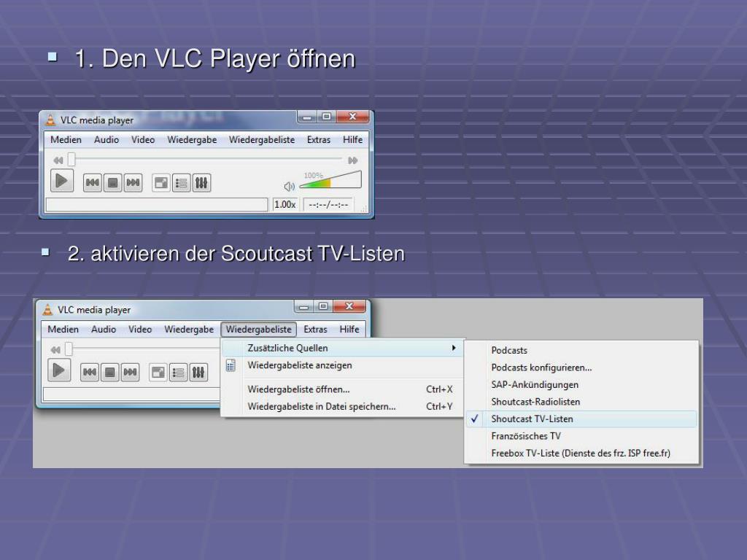Select Wiedergabeliste anzeigen menu entry

(x=343, y=366)
